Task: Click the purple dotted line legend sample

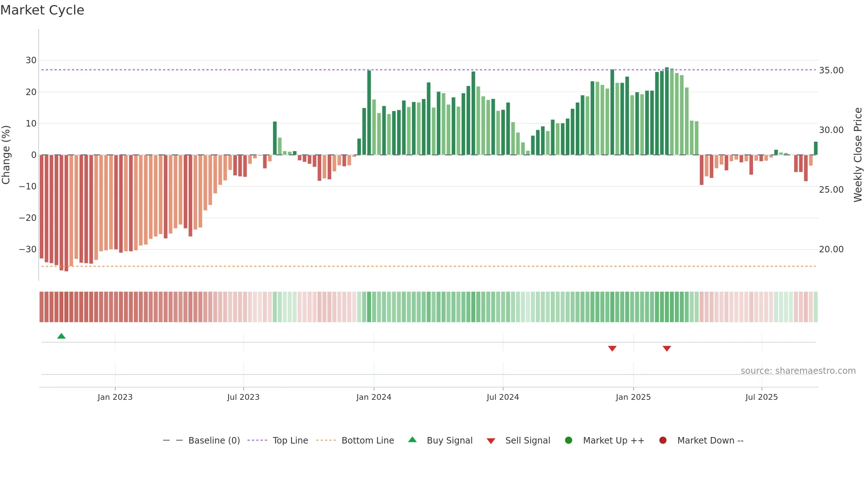Action: tap(257, 440)
